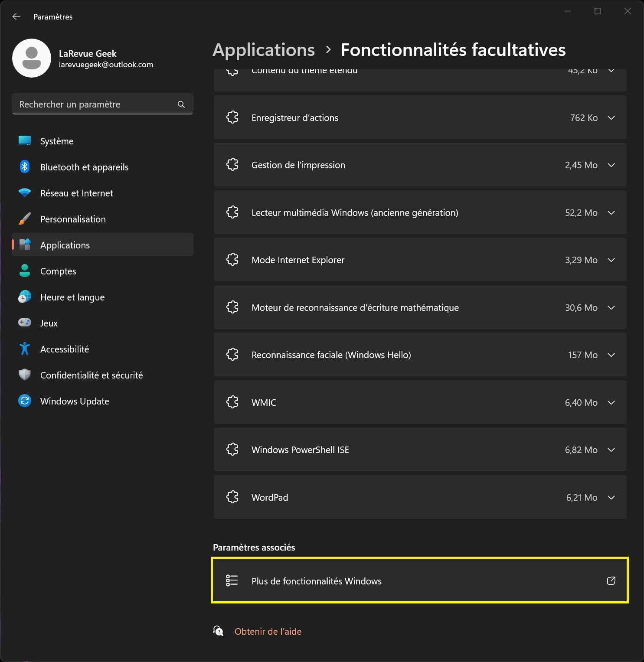644x662 pixels.
Task: Open the Système settings section
Action: coord(57,141)
